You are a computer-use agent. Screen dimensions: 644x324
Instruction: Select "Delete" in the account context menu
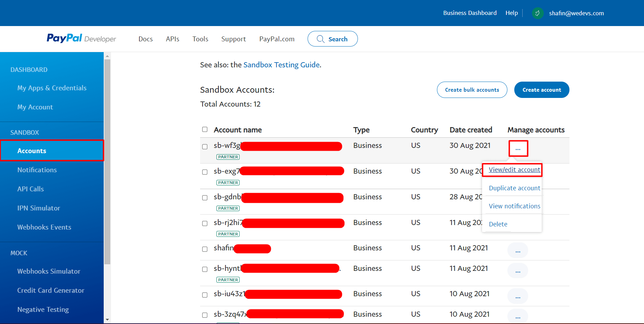click(498, 224)
